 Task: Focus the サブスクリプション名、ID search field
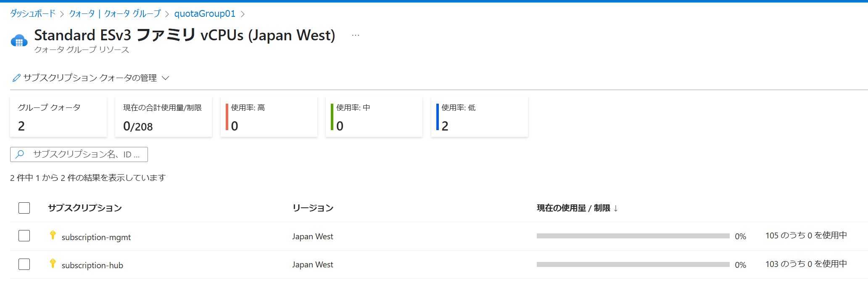pyautogui.click(x=79, y=154)
